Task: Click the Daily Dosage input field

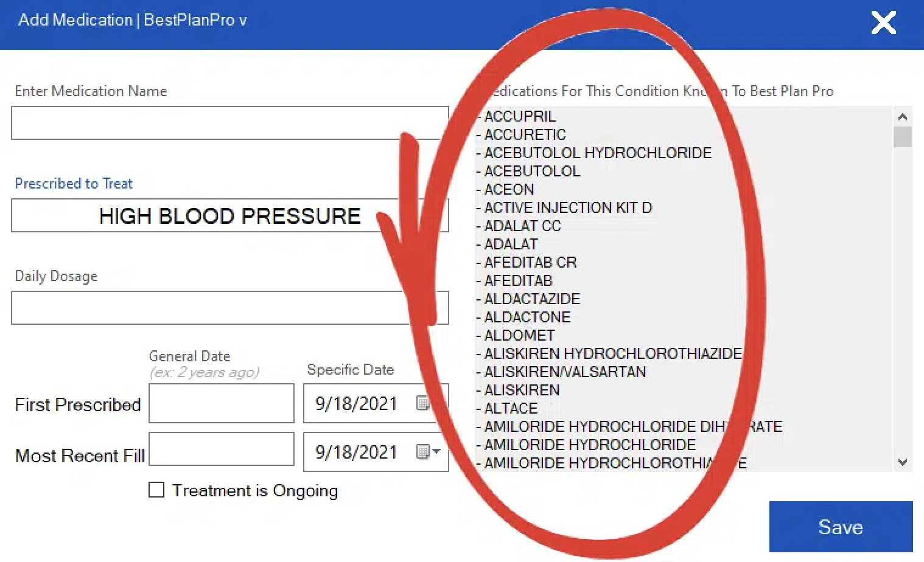Action: 229,308
